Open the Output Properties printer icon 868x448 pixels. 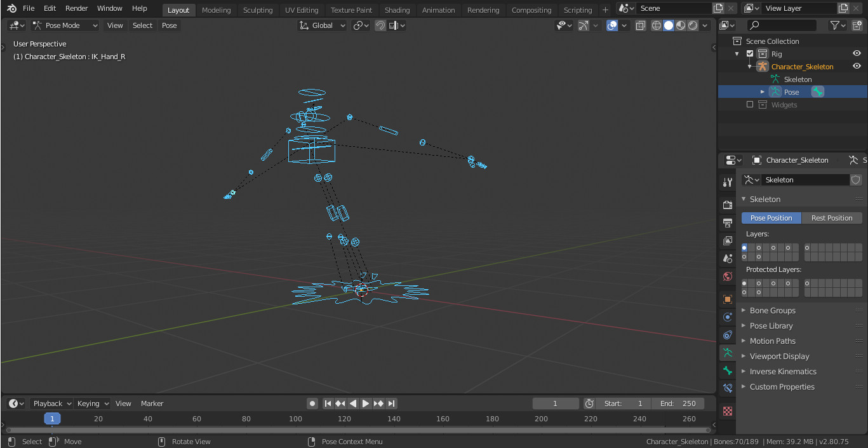click(727, 222)
